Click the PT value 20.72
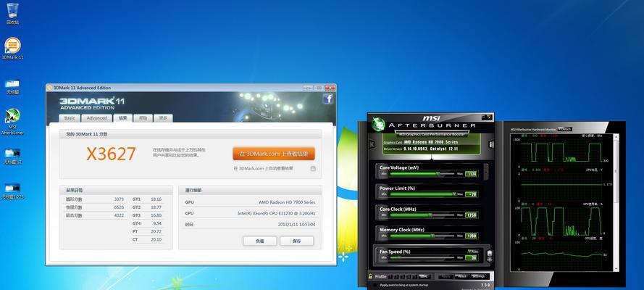The image size is (644, 290). point(156,231)
